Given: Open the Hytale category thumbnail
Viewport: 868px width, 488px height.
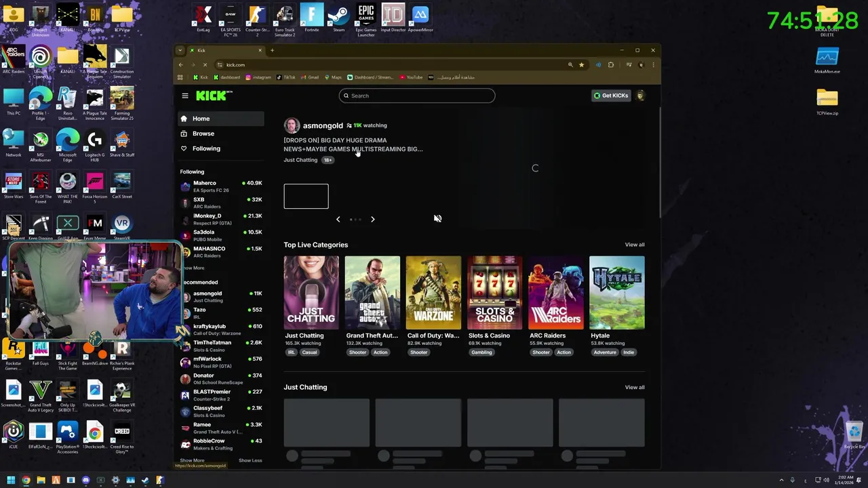Looking at the screenshot, I should pyautogui.click(x=617, y=293).
